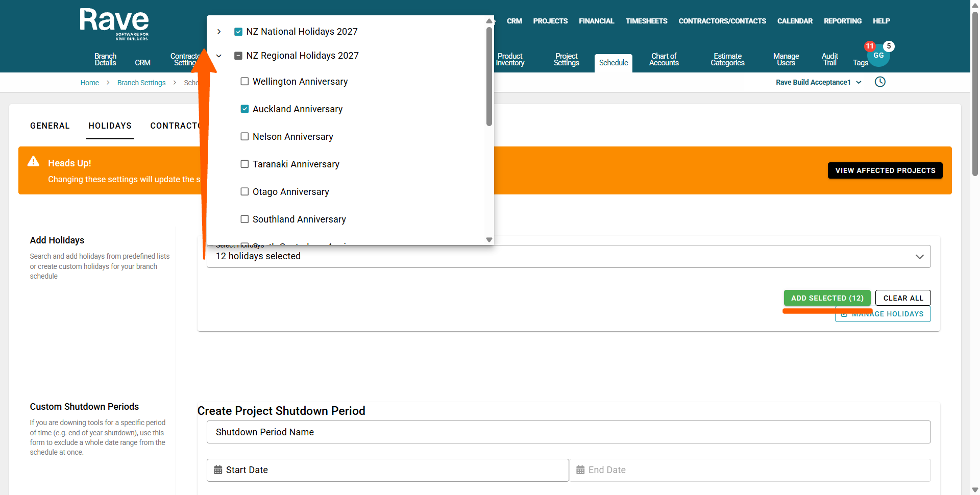This screenshot has height=495, width=980.
Task: Open the red 11 notifications badge
Action: coord(869,46)
